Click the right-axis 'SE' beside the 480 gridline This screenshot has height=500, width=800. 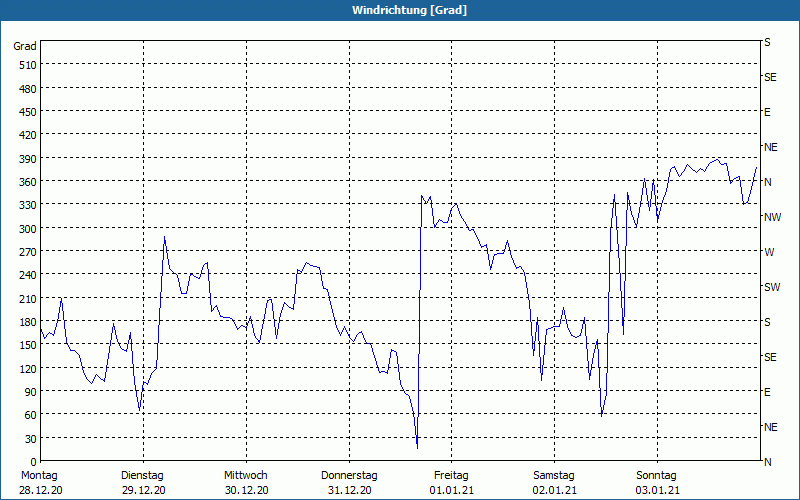770,78
